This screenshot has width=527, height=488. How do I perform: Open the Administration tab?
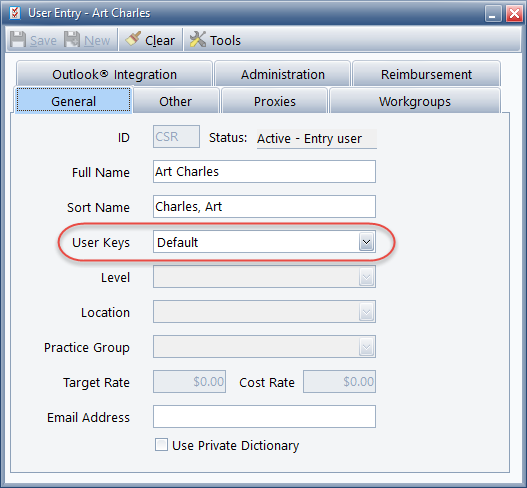[283, 74]
